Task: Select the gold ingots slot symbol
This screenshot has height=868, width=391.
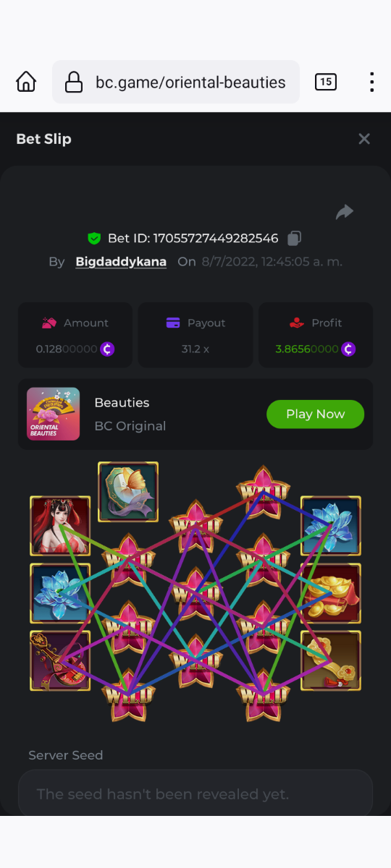Action: (x=330, y=593)
